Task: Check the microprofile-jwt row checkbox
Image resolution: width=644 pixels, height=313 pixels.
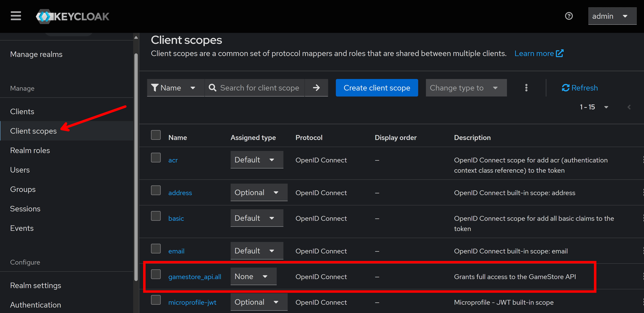Action: [156, 300]
